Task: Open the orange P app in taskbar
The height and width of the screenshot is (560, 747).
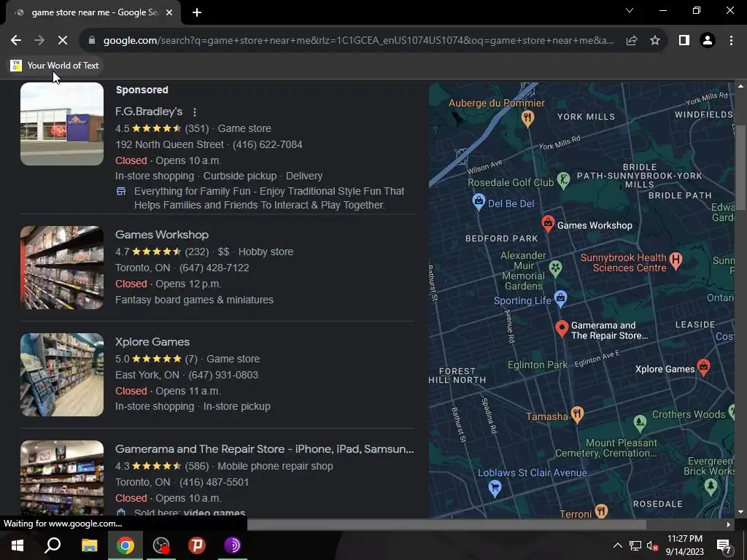Action: tap(196, 545)
